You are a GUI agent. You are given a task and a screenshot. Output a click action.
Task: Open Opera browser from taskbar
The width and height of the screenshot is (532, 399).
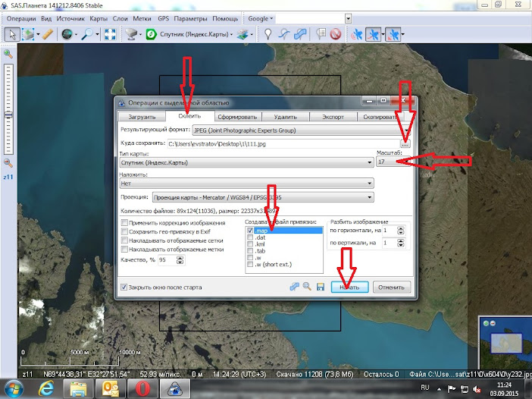point(142,389)
